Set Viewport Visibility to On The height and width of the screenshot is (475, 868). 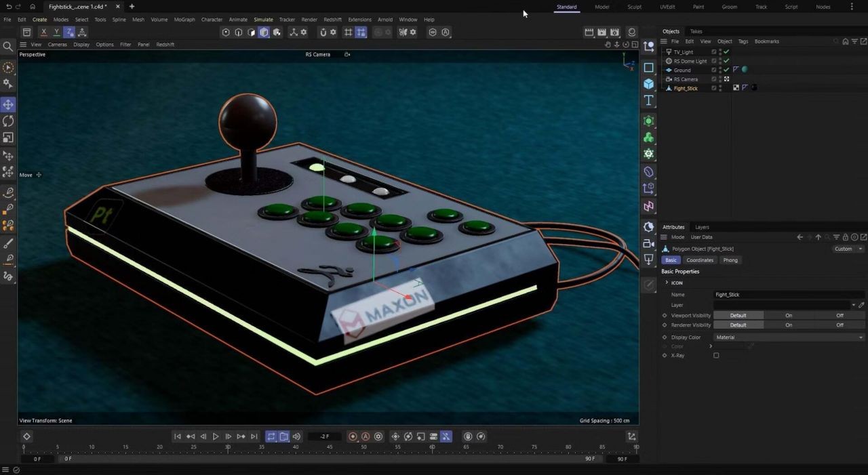click(x=789, y=315)
